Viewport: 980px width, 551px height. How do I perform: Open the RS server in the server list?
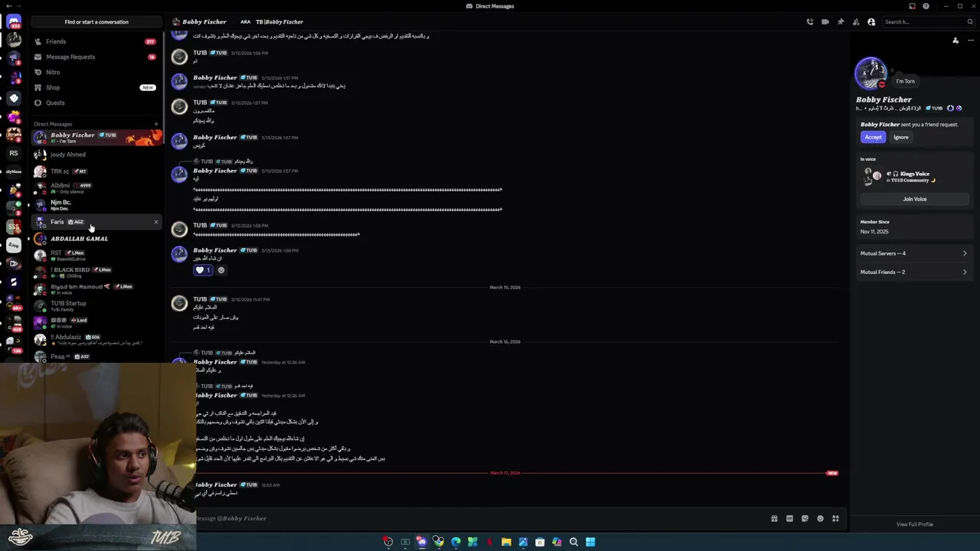coord(14,153)
